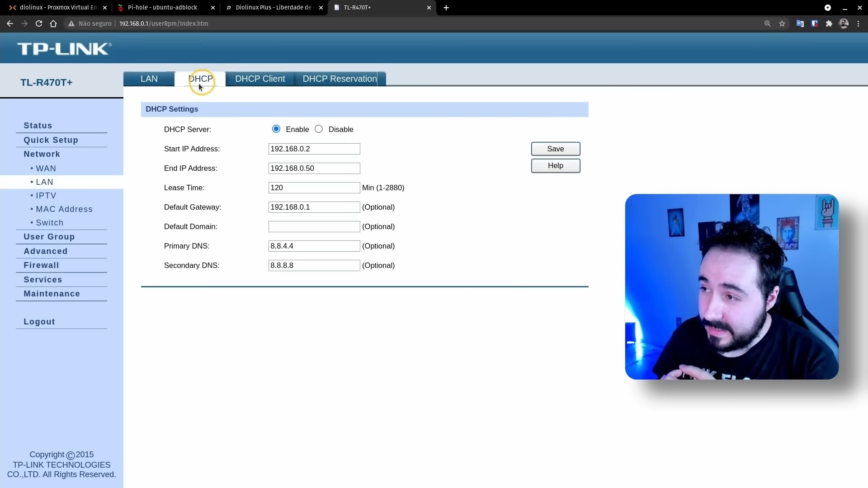Open Chrome three-dot menu
This screenshot has height=488, width=868.
click(x=858, y=23)
